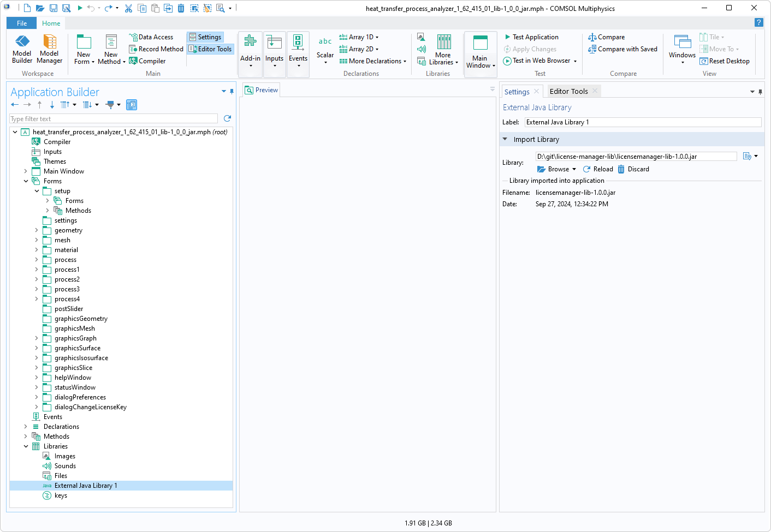Collapse the Forms tree node above setup
Image resolution: width=771 pixels, height=532 pixels.
(26, 181)
